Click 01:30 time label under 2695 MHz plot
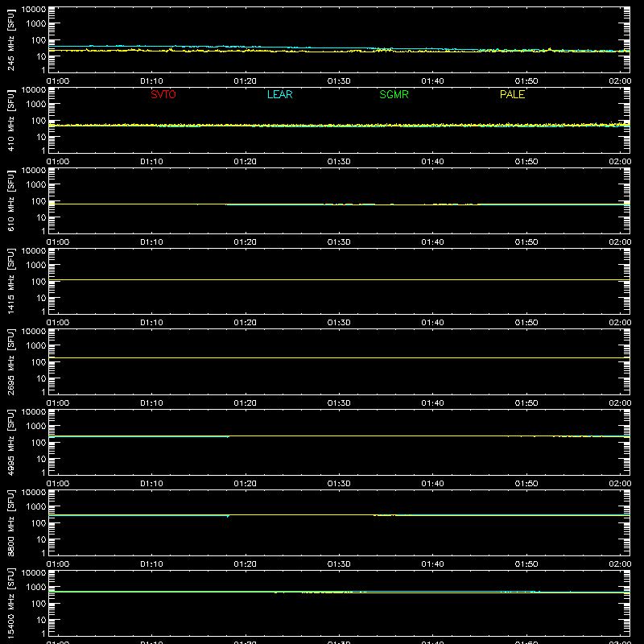The width and height of the screenshot is (644, 644). (339, 403)
